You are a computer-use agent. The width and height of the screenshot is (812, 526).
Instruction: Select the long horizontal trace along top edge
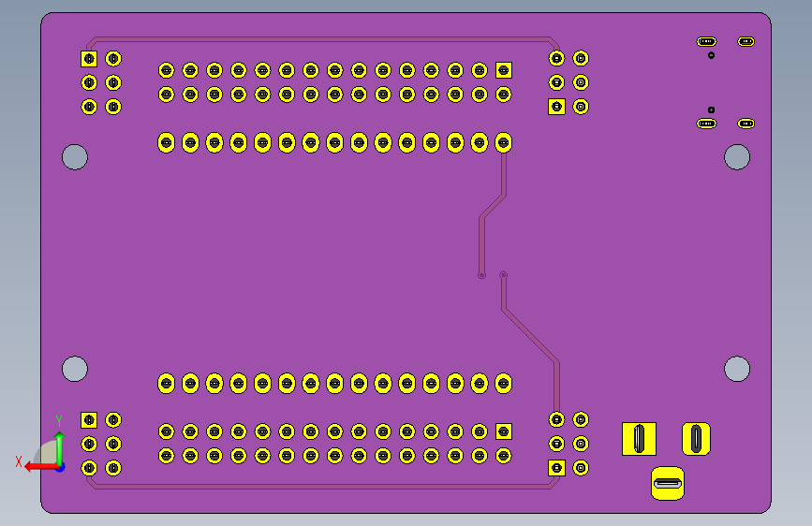coord(323,38)
